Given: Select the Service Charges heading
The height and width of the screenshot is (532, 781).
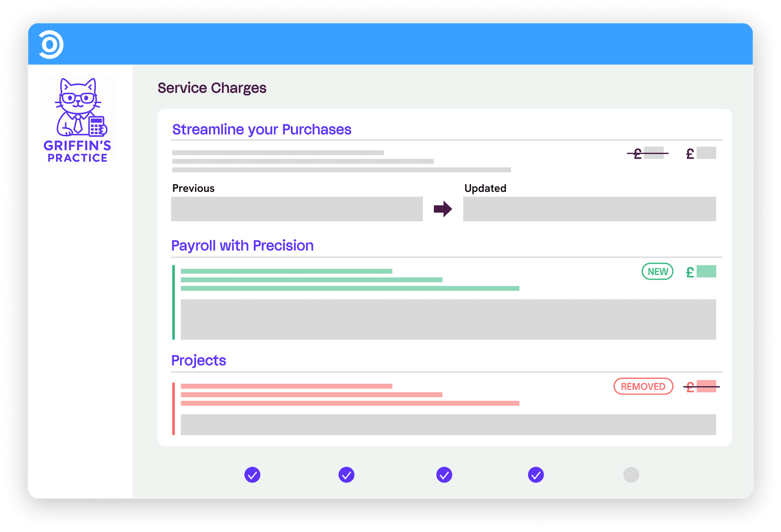Looking at the screenshot, I should [212, 88].
